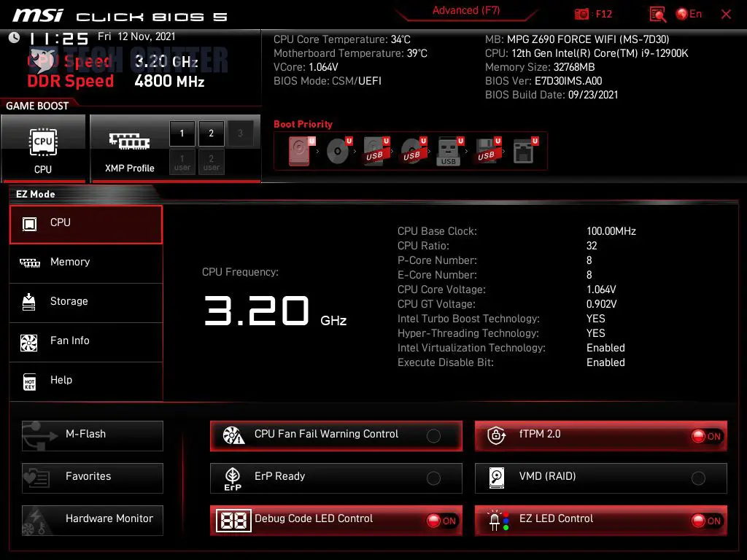
Task: Click the CPU model i9-12900K text
Action: (600, 53)
